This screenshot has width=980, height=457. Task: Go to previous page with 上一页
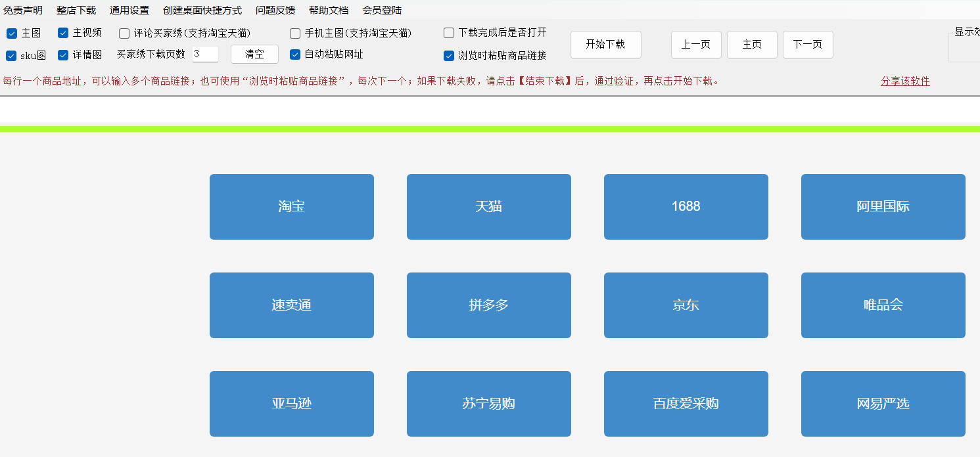pyautogui.click(x=696, y=45)
